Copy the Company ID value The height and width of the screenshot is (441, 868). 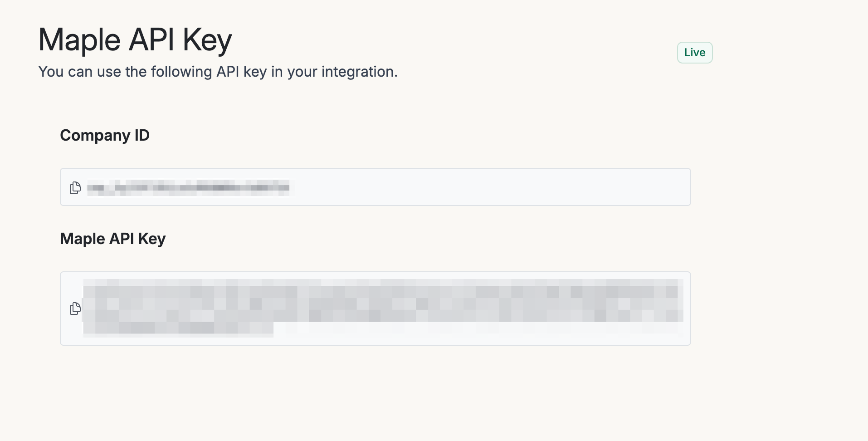click(x=75, y=187)
